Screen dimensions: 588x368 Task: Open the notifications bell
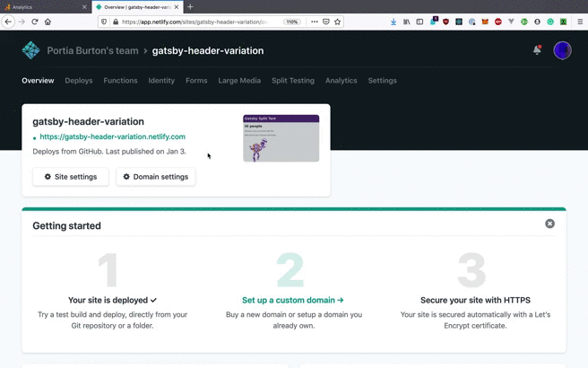pyautogui.click(x=537, y=51)
